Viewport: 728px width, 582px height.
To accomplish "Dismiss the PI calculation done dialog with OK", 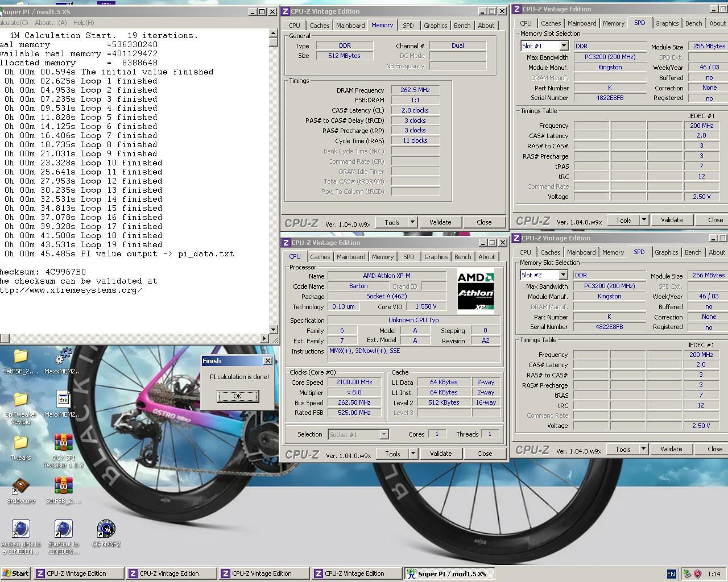I will click(238, 396).
